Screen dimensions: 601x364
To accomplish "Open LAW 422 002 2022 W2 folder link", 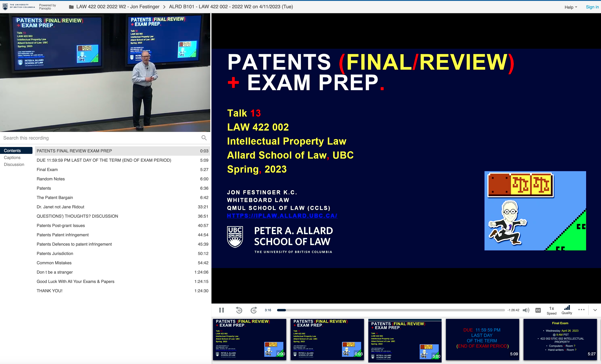I will (118, 7).
